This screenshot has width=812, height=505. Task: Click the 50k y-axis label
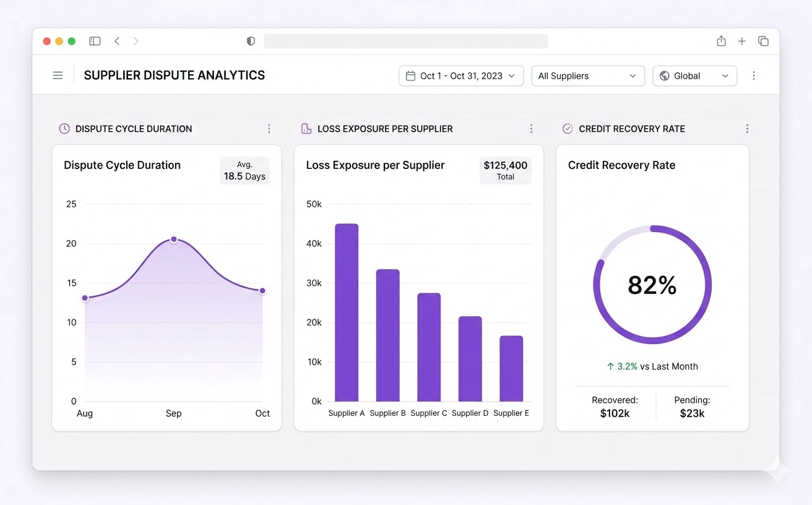pos(314,204)
